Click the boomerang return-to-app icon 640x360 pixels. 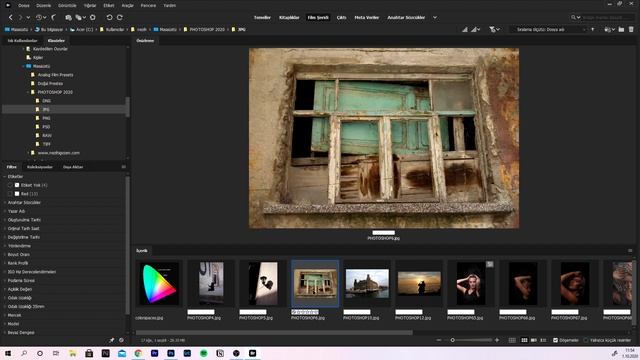click(53, 18)
